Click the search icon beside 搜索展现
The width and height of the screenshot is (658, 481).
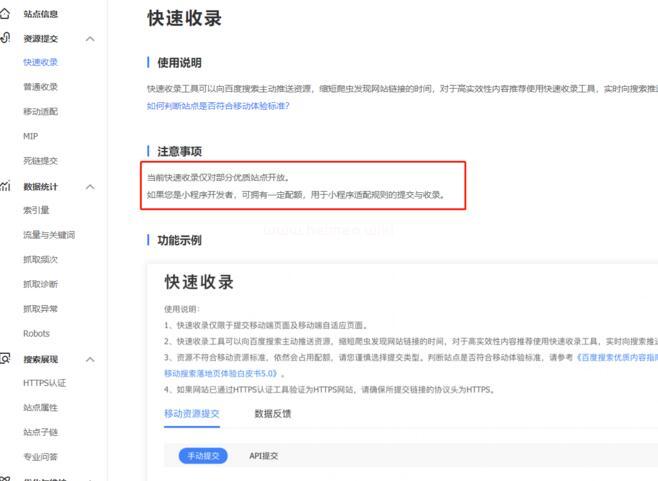click(x=5, y=358)
